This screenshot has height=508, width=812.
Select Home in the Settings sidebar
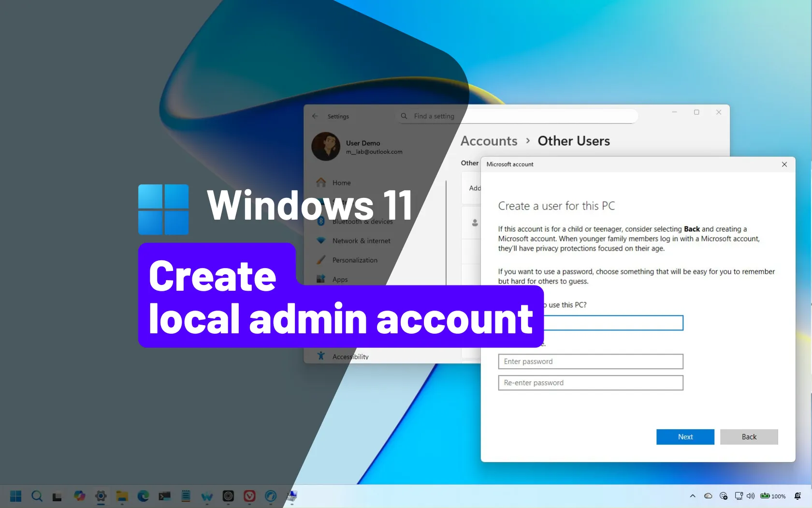(x=341, y=183)
